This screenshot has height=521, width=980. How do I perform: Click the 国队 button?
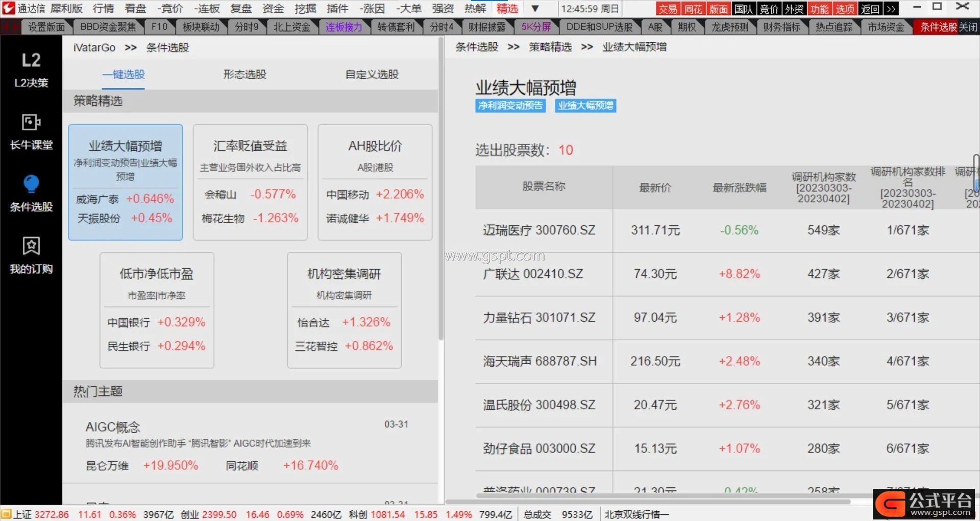coord(744,9)
